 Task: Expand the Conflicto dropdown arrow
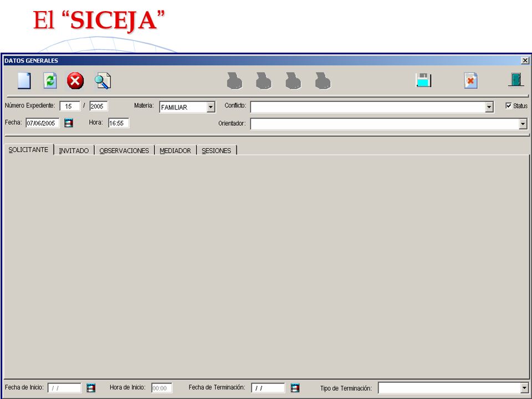click(489, 107)
